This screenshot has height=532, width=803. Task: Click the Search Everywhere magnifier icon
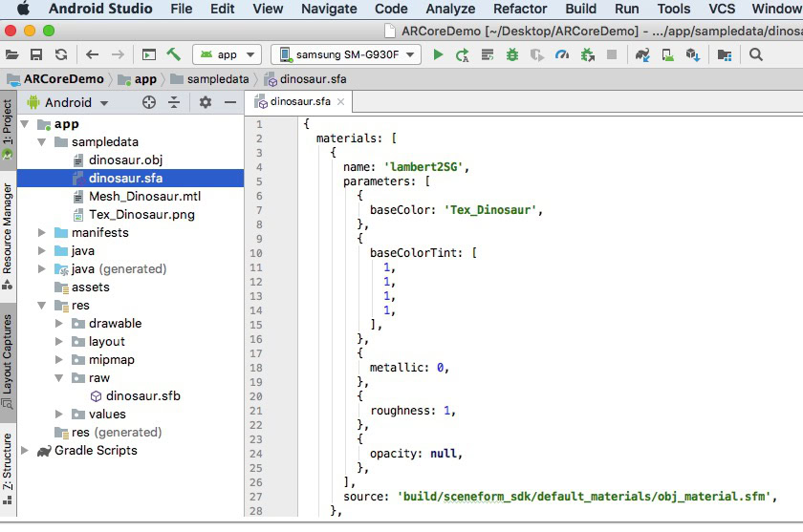click(756, 54)
